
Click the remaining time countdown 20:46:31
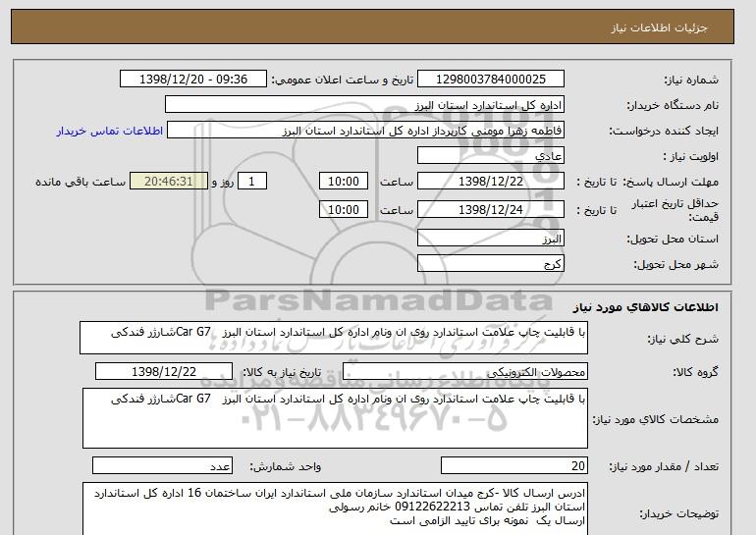point(169,182)
